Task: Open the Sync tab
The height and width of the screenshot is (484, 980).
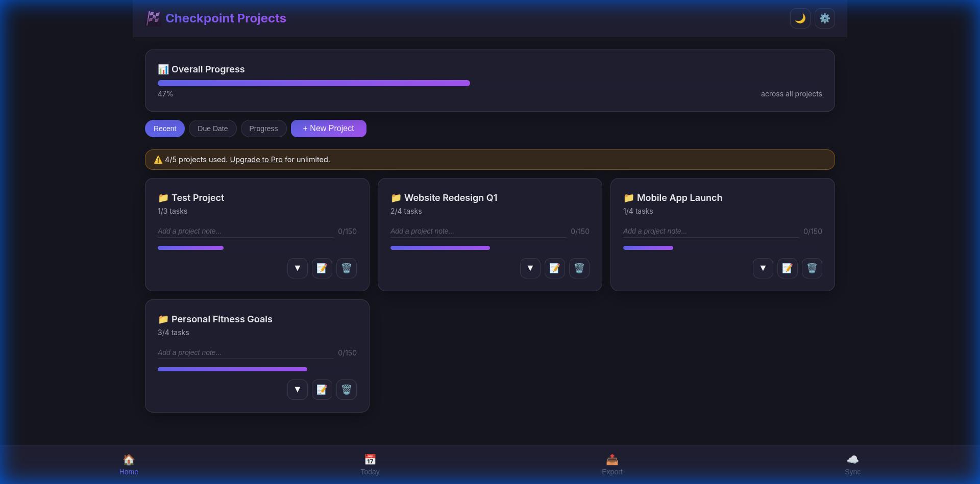Action: (x=852, y=465)
